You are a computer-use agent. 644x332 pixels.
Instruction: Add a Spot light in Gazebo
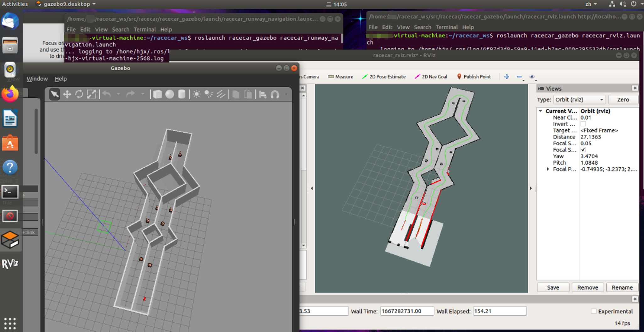pos(209,94)
